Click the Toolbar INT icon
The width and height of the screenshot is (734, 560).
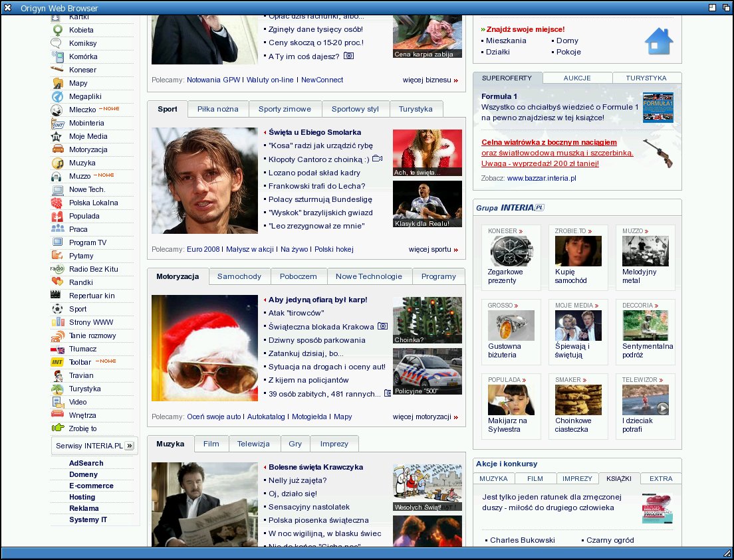pyautogui.click(x=57, y=362)
